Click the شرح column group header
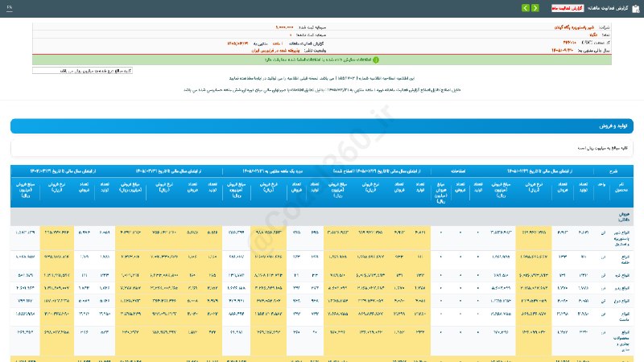 pyautogui.click(x=613, y=171)
